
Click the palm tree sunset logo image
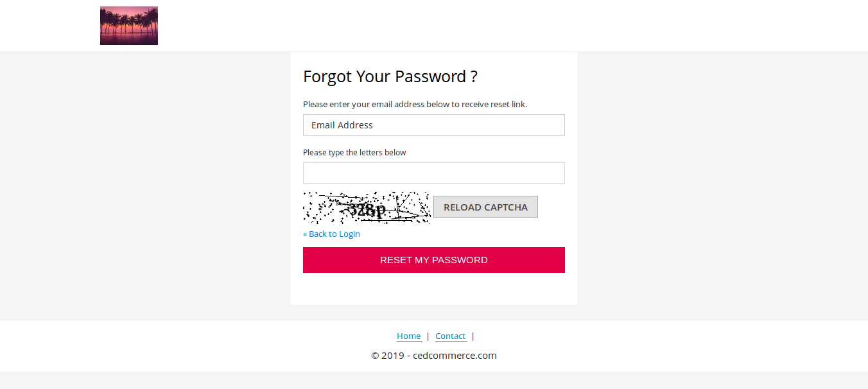[129, 26]
